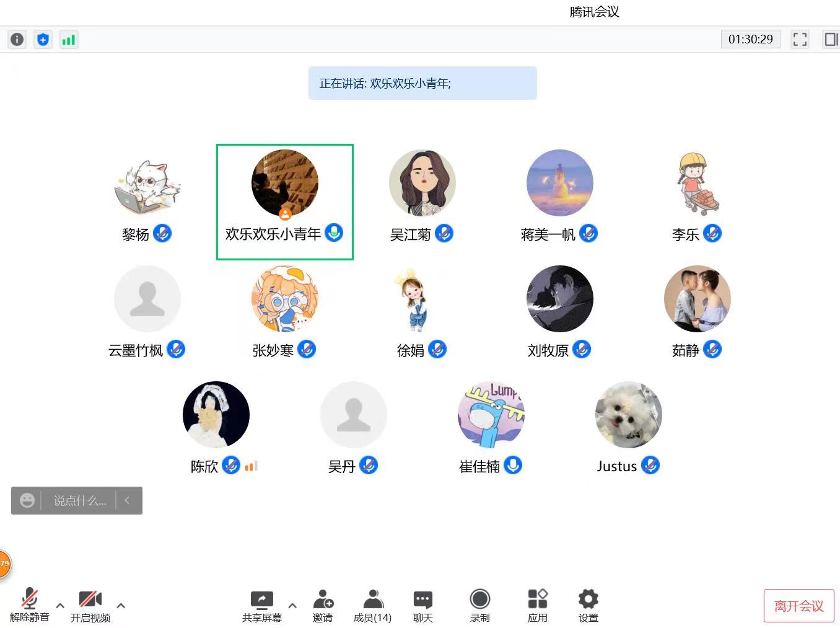840x628 pixels.
Task: Expand share screen options arrow
Action: (x=292, y=606)
